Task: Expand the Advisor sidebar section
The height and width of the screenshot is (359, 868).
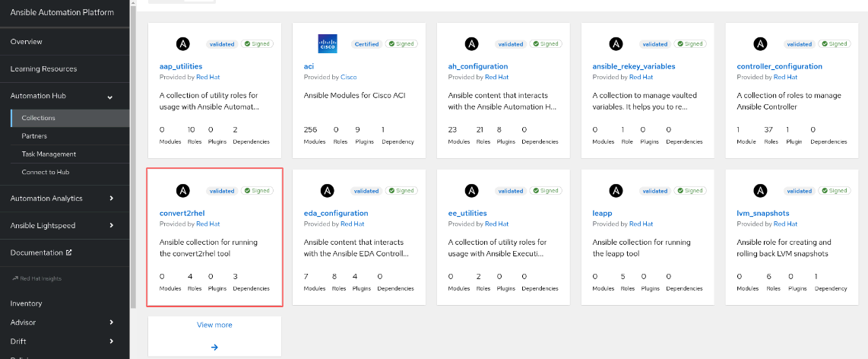Action: point(111,322)
